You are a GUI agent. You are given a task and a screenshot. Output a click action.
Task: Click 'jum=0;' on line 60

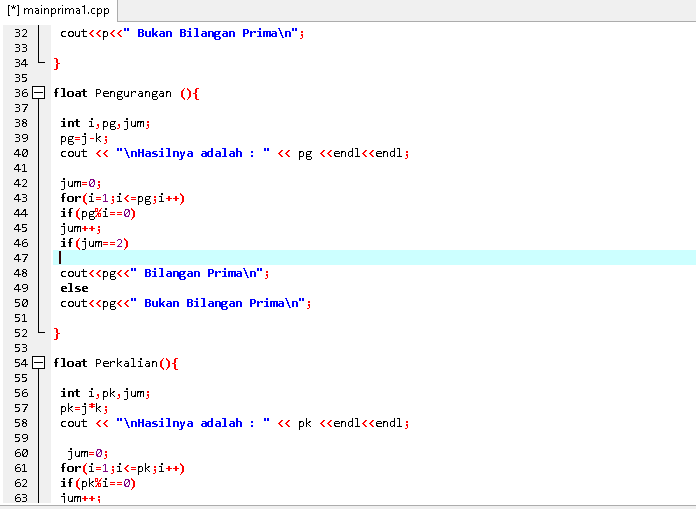(87, 453)
